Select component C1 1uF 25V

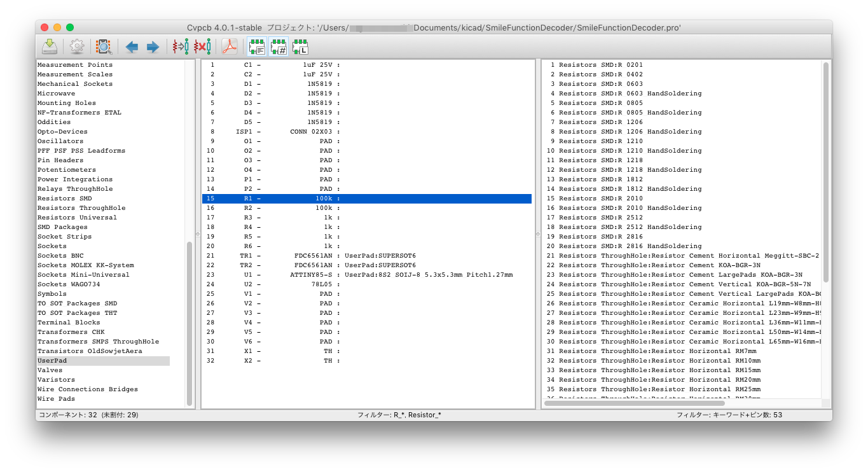(x=367, y=65)
